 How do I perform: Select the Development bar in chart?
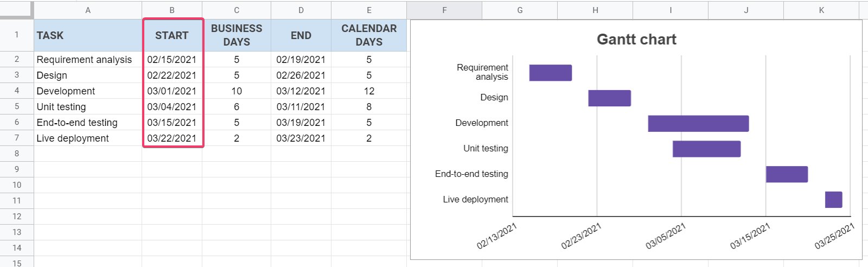(x=698, y=124)
